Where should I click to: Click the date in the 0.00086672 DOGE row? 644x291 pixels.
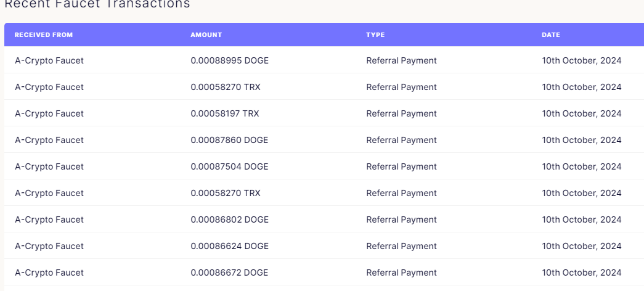coord(582,273)
